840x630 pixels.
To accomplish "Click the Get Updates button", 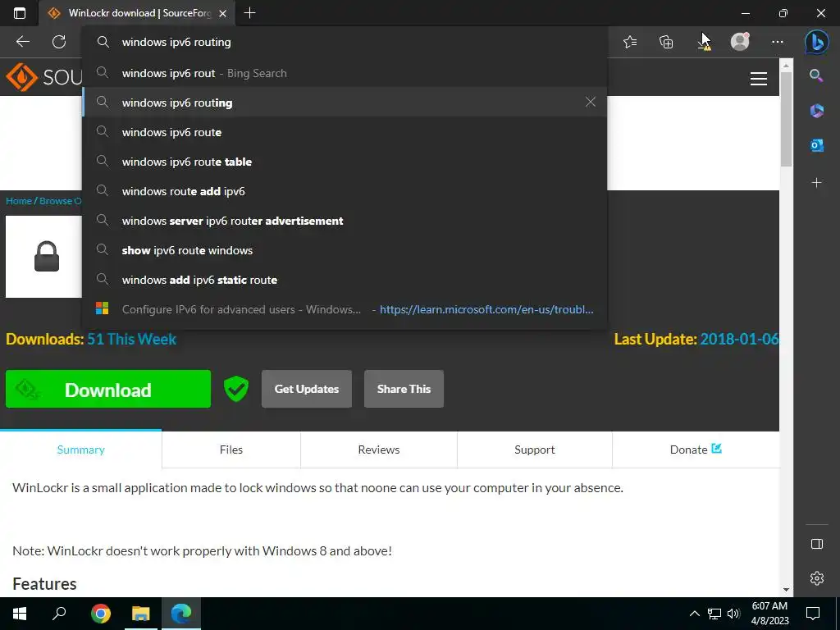I will pyautogui.click(x=307, y=389).
